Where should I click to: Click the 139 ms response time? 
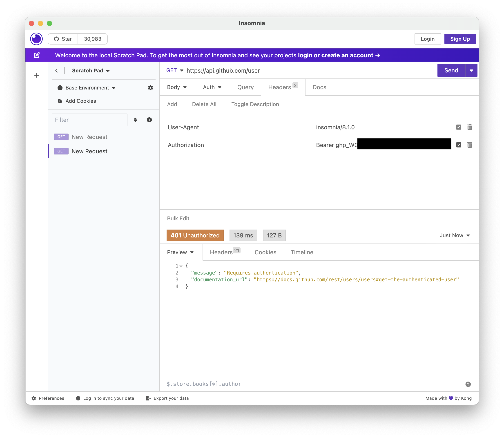tap(243, 235)
